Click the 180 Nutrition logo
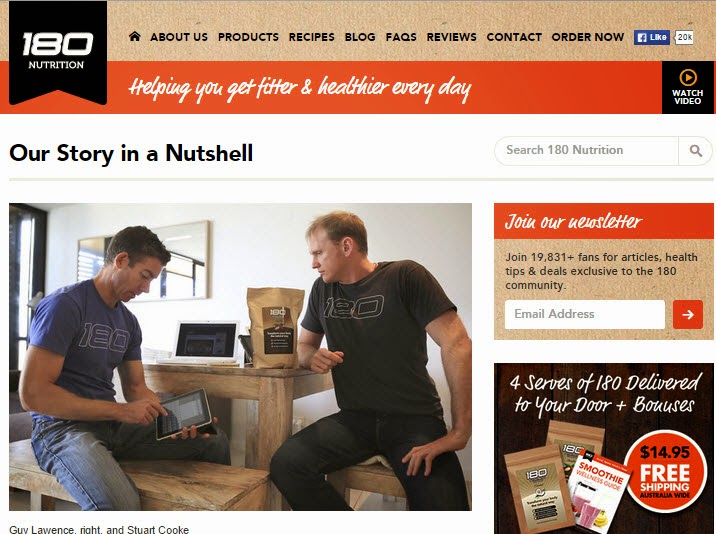Image resolution: width=716 pixels, height=534 pixels. coord(58,52)
